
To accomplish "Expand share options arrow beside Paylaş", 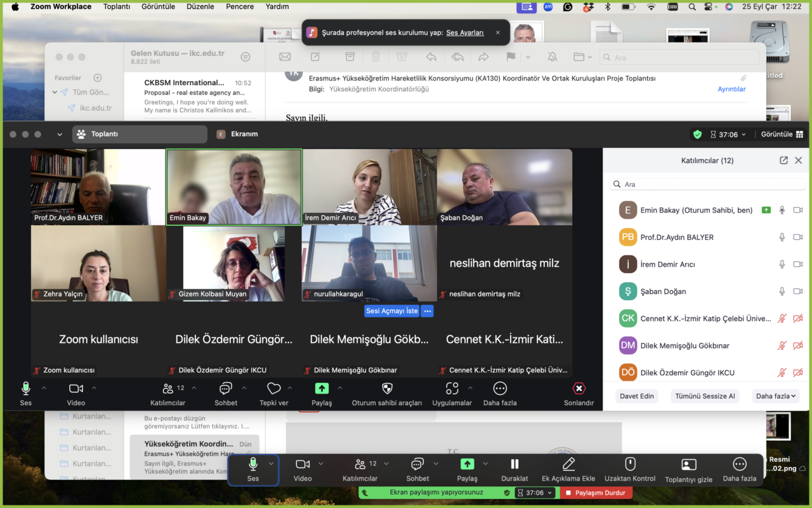I will coord(339,388).
